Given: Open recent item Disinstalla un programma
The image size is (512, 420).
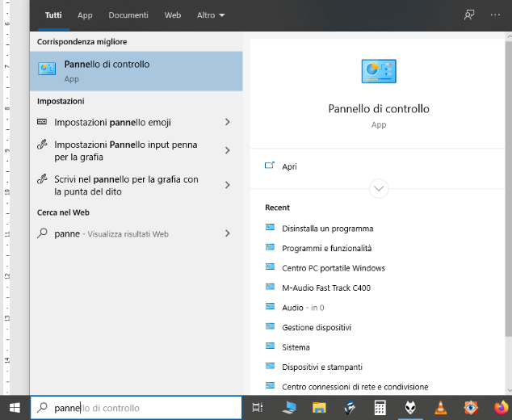Looking at the screenshot, I should click(x=328, y=229).
